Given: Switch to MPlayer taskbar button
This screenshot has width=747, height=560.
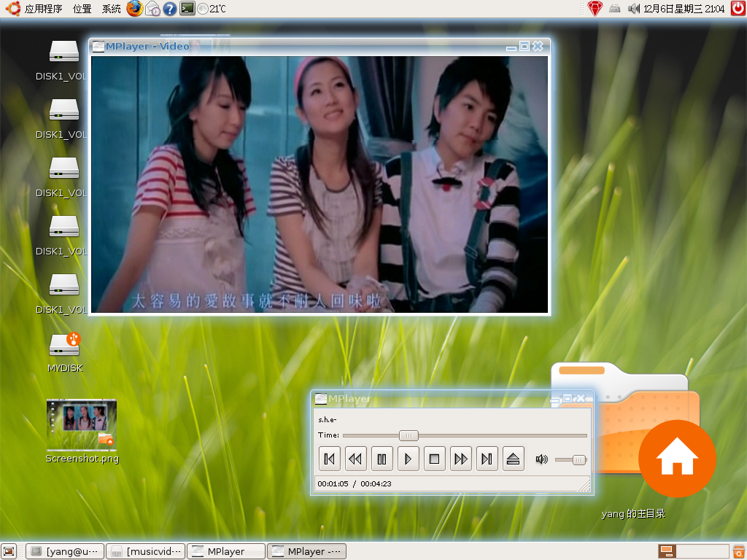Looking at the screenshot, I should (x=226, y=551).
